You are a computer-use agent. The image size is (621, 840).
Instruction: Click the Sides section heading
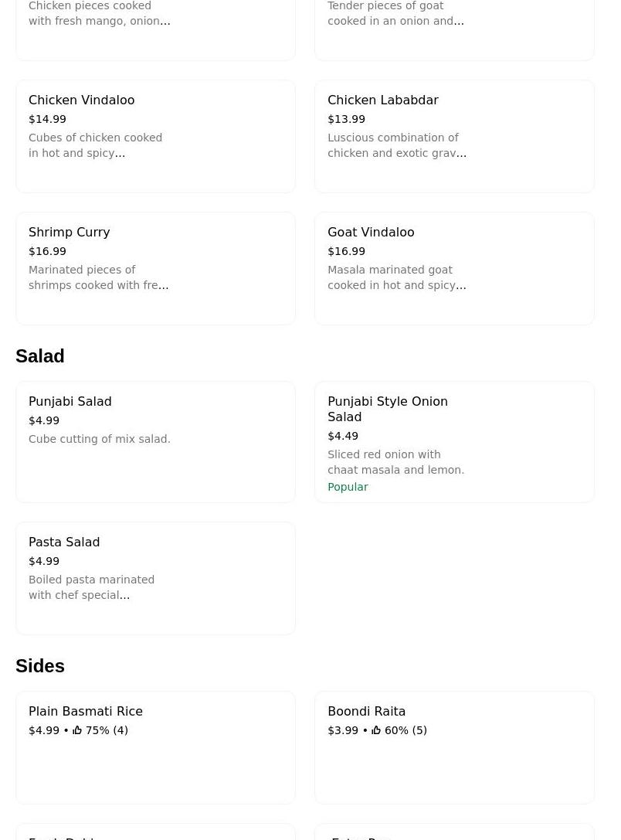(x=40, y=666)
